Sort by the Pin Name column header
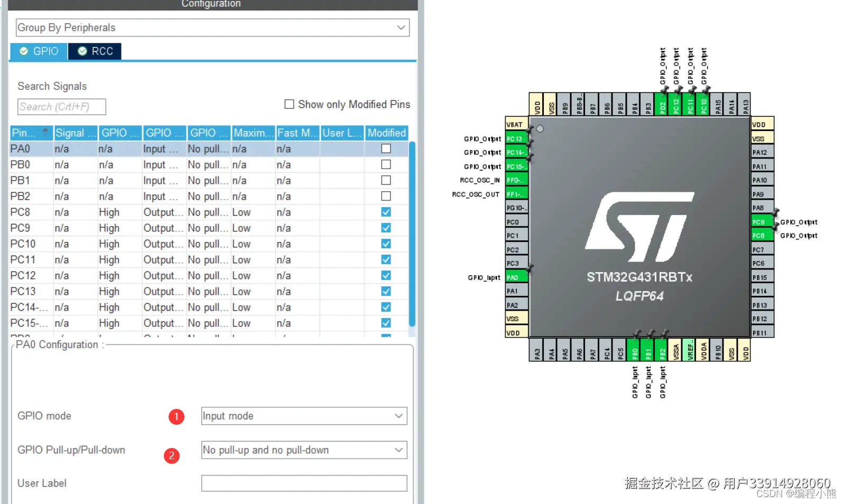 click(x=31, y=133)
